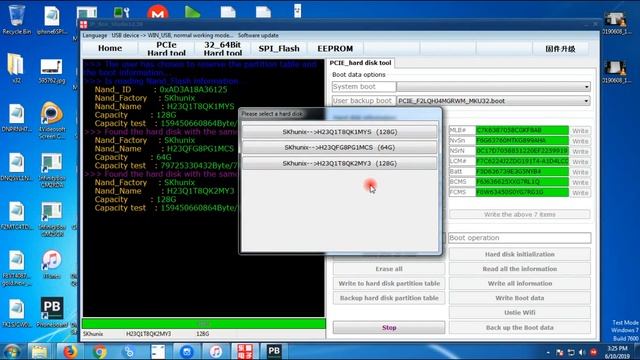Switch to the PCIe Hard tool tab

click(166, 49)
